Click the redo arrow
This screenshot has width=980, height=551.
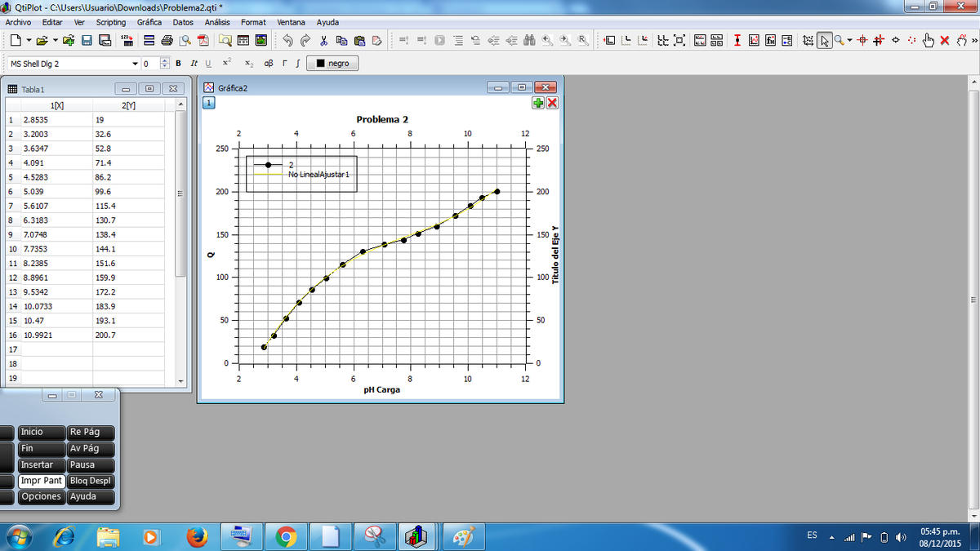[x=305, y=40]
